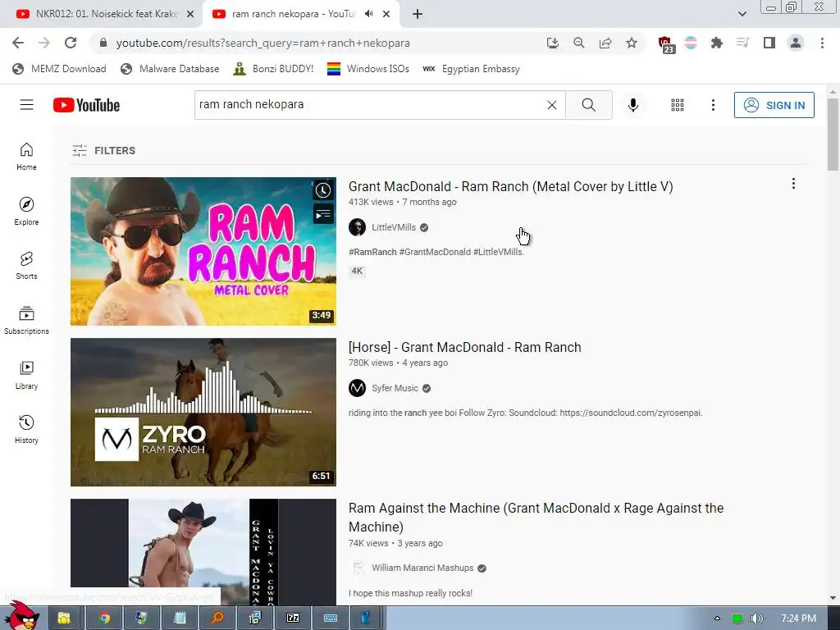This screenshot has width=840, height=630.
Task: Click the SIGN IN button
Action: pos(774,105)
